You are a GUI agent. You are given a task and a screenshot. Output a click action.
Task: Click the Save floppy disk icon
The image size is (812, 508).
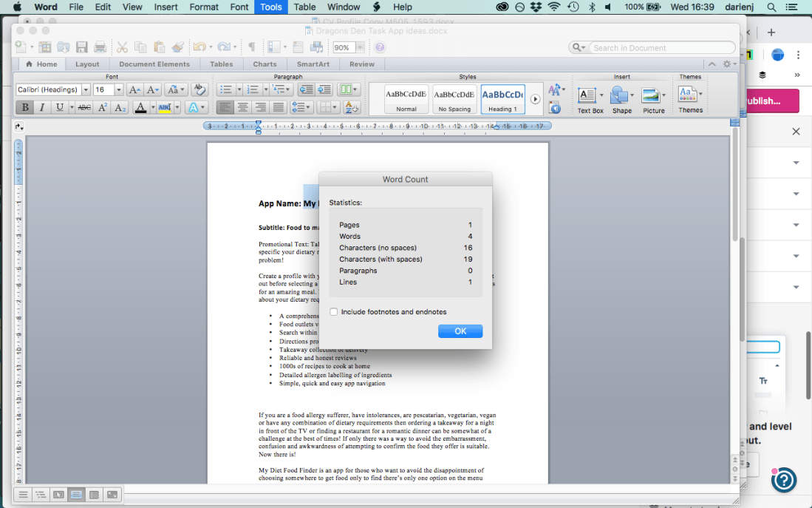click(82, 47)
